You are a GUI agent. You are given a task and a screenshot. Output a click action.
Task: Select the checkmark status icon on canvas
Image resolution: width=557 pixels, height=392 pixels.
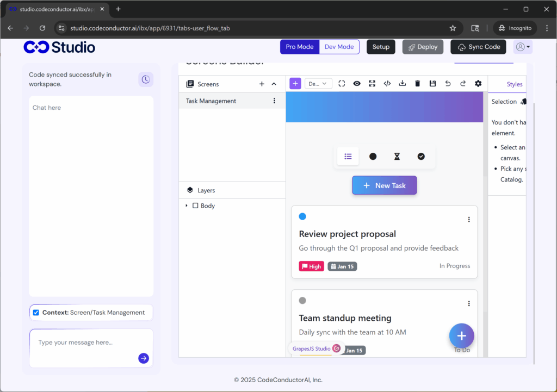pos(421,156)
